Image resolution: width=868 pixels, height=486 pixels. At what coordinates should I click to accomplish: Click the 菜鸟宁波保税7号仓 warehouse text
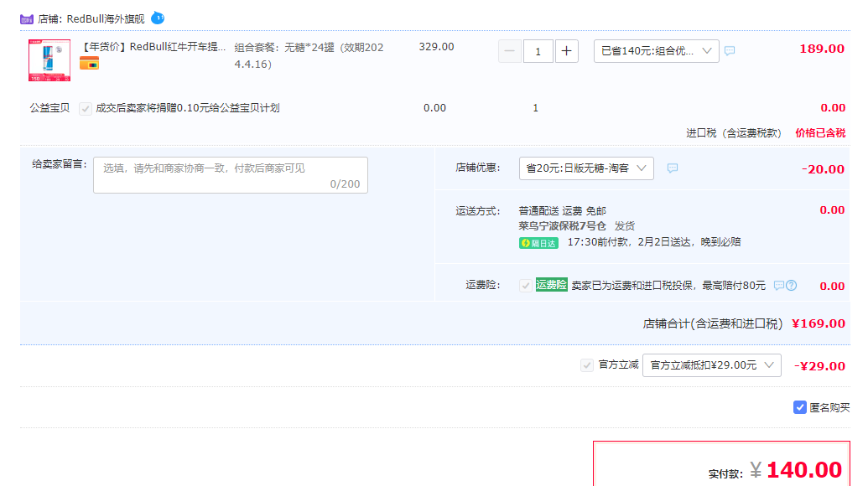(563, 226)
